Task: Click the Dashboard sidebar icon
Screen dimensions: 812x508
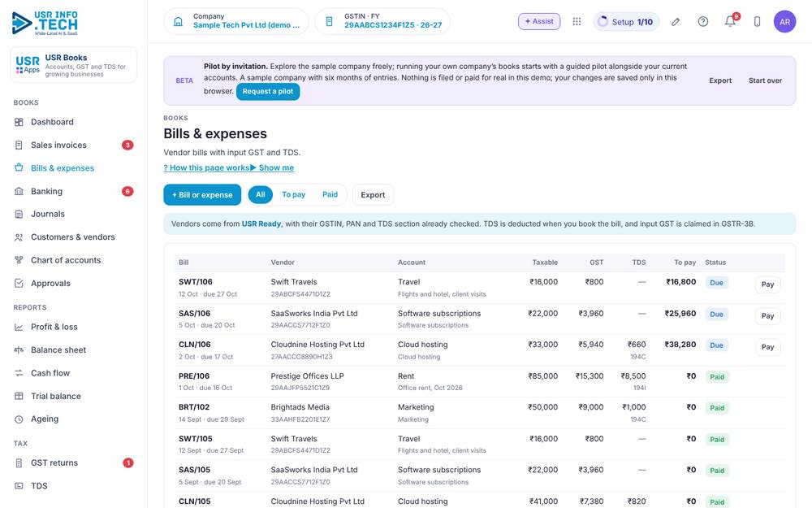Action: (19, 122)
